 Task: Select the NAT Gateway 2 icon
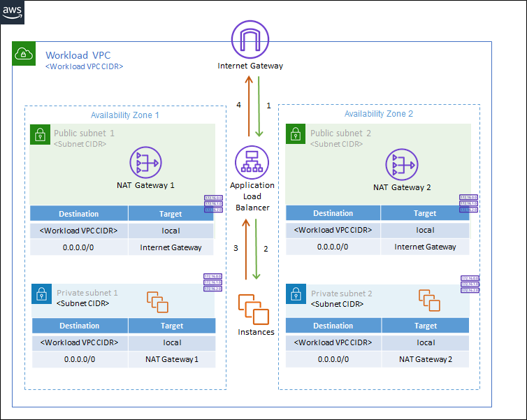tap(402, 165)
